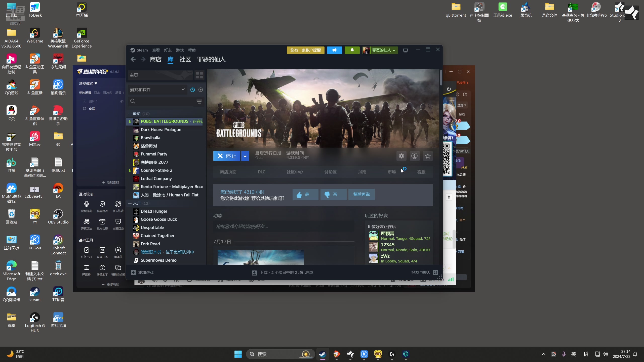Go back in Steam navigation
The image size is (644, 362).
click(133, 59)
